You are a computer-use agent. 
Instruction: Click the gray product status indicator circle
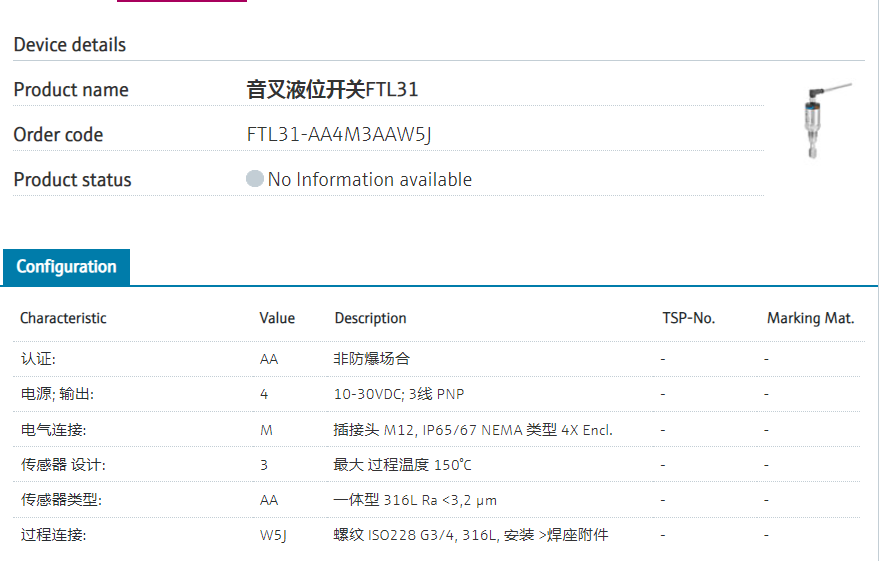255,179
